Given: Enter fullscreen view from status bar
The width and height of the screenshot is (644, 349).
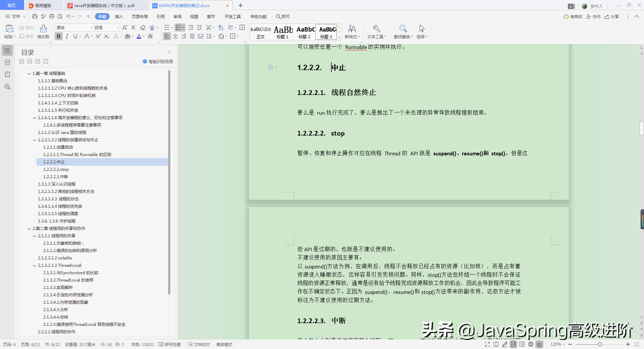Looking at the screenshot, I should pos(487,344).
